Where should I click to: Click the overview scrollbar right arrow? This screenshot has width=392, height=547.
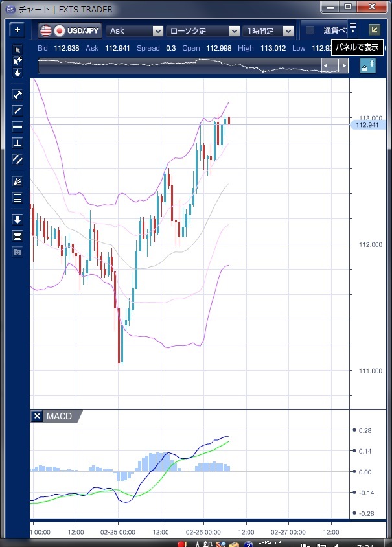coord(345,66)
